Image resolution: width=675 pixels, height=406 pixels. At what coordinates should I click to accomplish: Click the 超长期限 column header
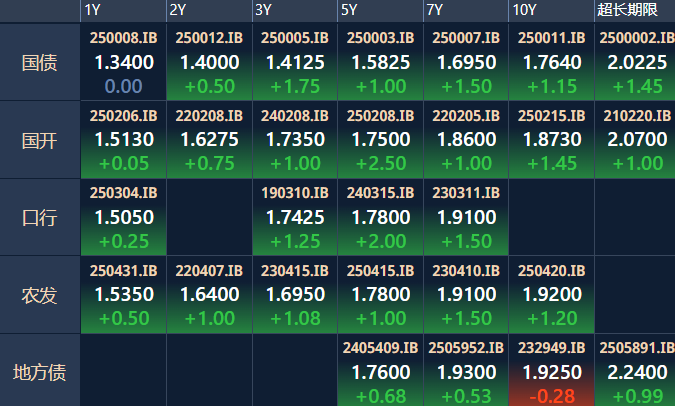coord(634,10)
